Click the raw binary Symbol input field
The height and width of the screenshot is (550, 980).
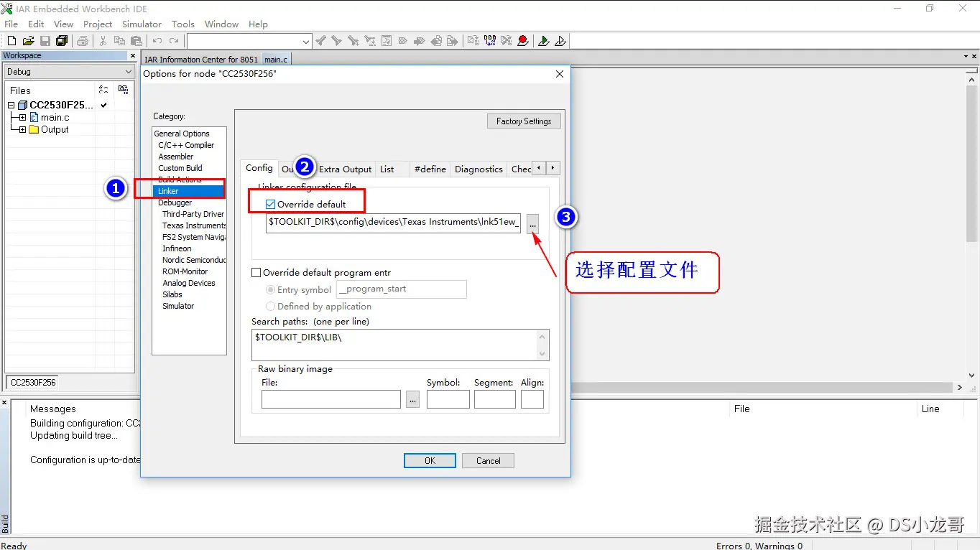coord(448,399)
